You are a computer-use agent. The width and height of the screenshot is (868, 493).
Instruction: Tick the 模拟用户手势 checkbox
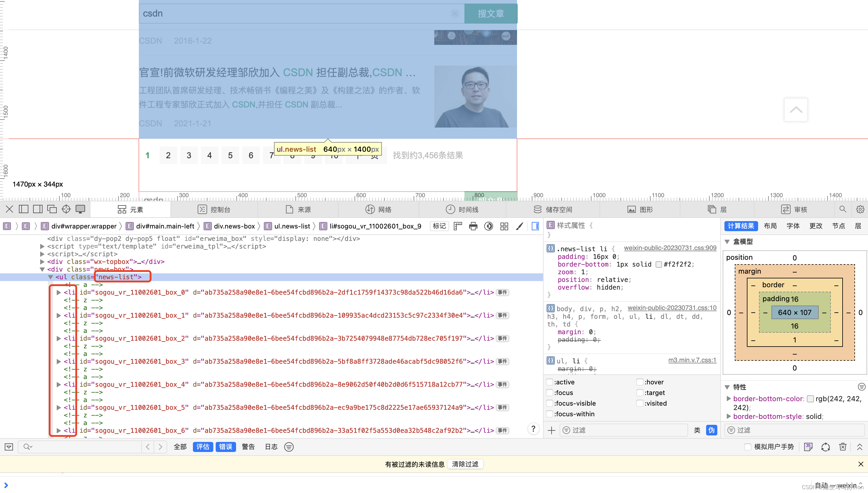point(747,447)
